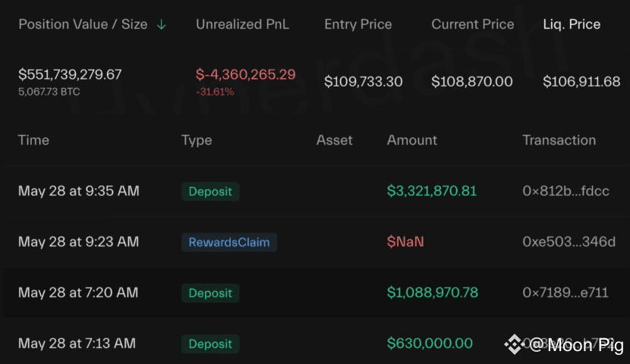Viewport: 630px width, 364px height.
Task: Select the Liq. Price column header
Action: pyautogui.click(x=572, y=24)
